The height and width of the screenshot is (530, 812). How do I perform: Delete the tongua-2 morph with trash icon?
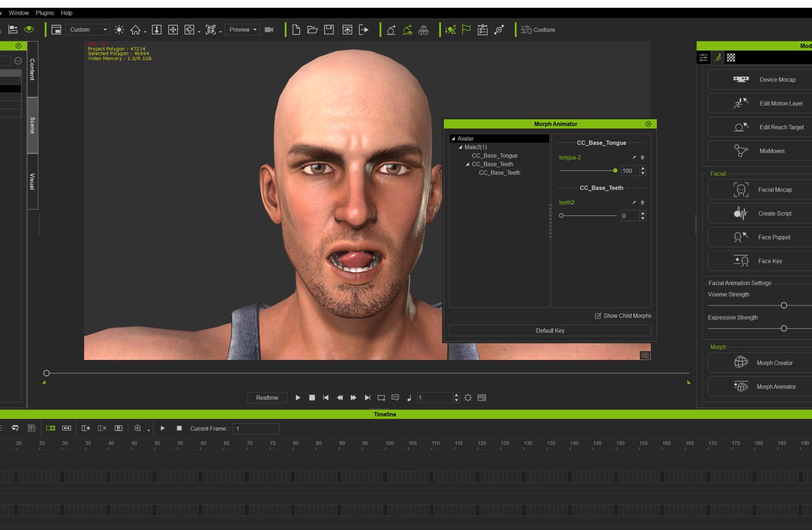(x=642, y=157)
